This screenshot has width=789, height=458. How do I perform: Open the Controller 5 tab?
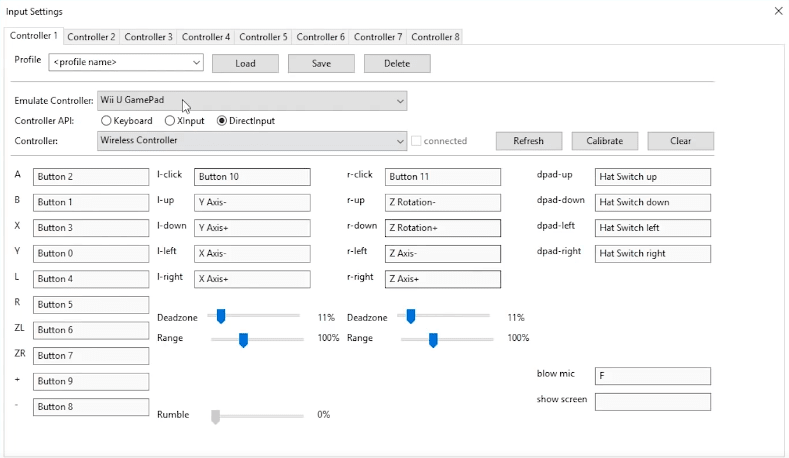(263, 37)
